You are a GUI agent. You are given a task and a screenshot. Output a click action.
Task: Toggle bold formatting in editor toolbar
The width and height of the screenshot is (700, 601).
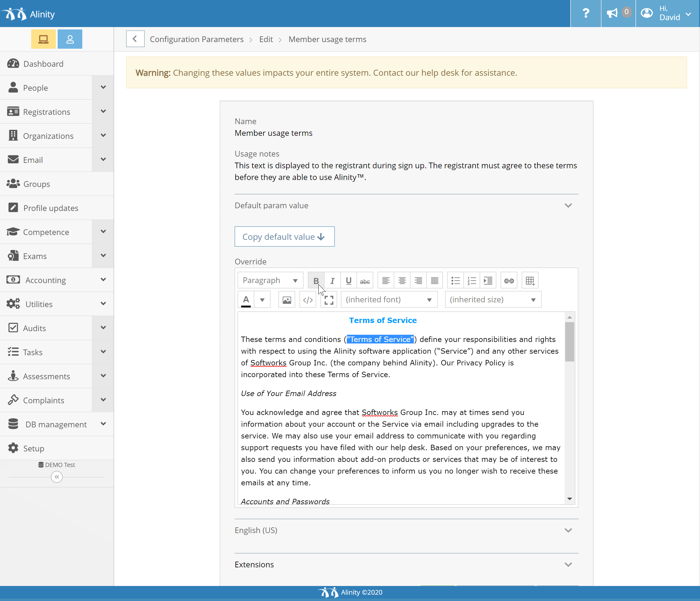point(316,281)
